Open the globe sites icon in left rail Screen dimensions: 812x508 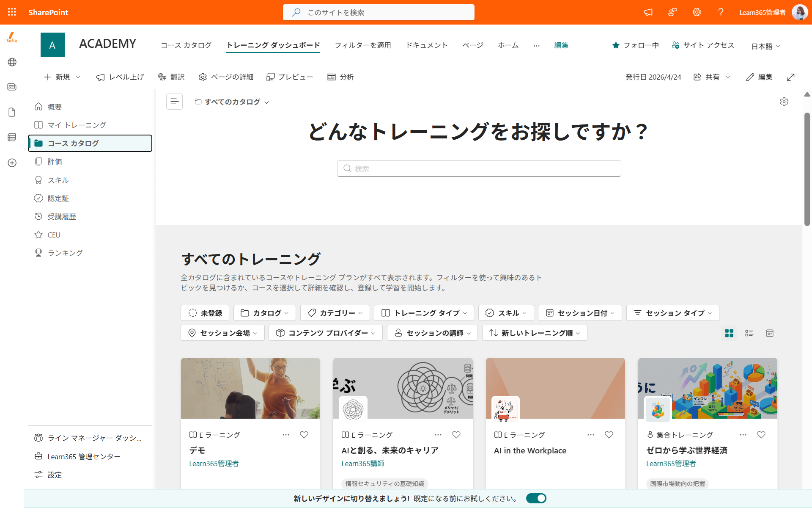[12, 62]
